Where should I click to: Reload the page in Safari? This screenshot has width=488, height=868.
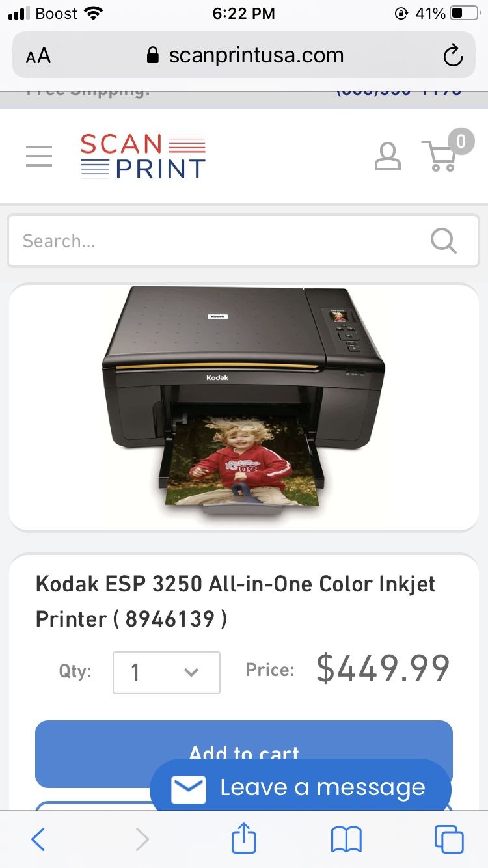click(453, 56)
